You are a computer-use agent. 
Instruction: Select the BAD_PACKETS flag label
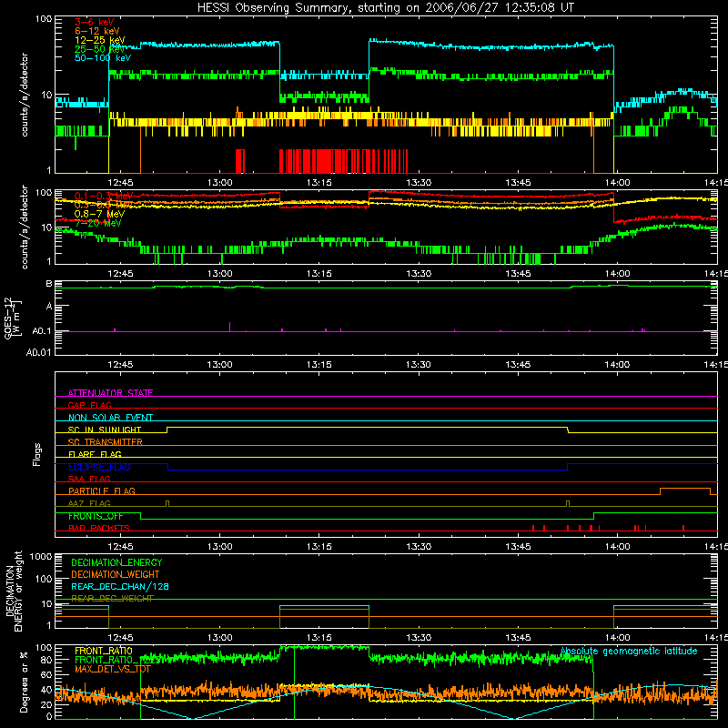(x=99, y=528)
